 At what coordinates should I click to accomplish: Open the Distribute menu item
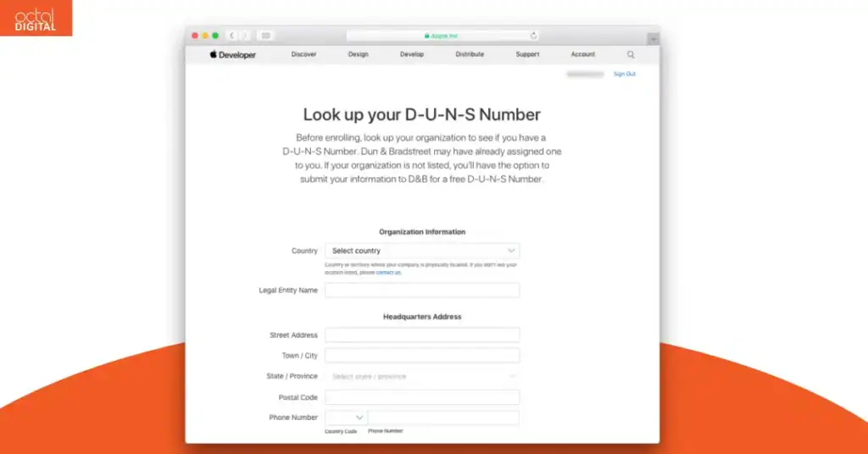pyautogui.click(x=470, y=54)
